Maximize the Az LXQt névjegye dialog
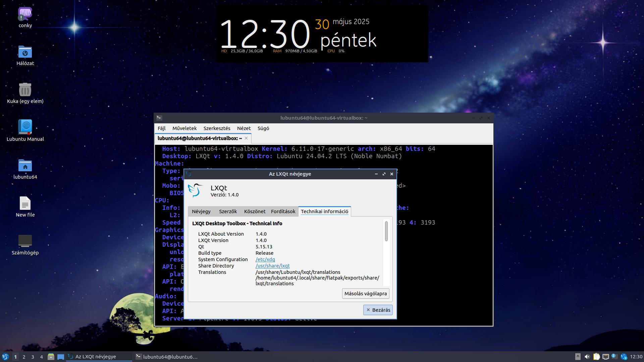 (x=384, y=174)
